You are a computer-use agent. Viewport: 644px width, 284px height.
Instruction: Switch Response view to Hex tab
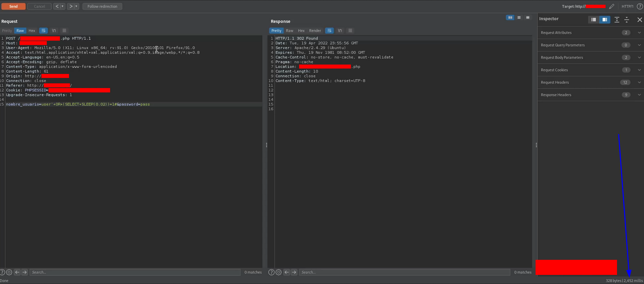301,31
